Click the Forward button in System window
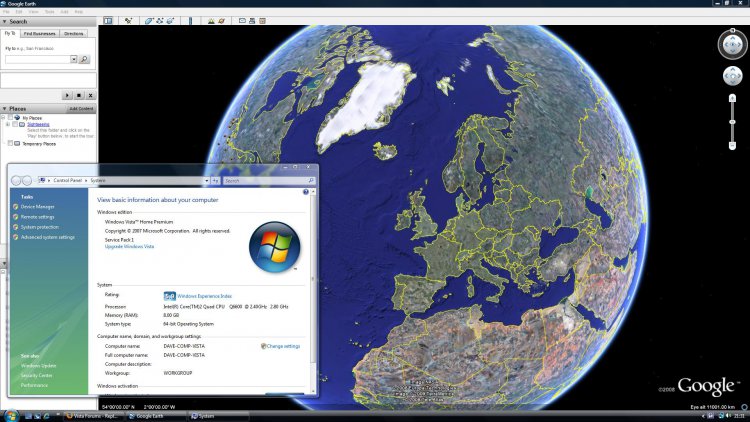This screenshot has height=422, width=750. pyautogui.click(x=27, y=180)
